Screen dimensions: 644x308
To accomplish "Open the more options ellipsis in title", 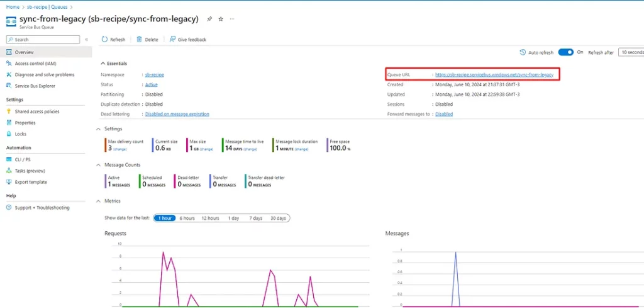I will coord(233,19).
